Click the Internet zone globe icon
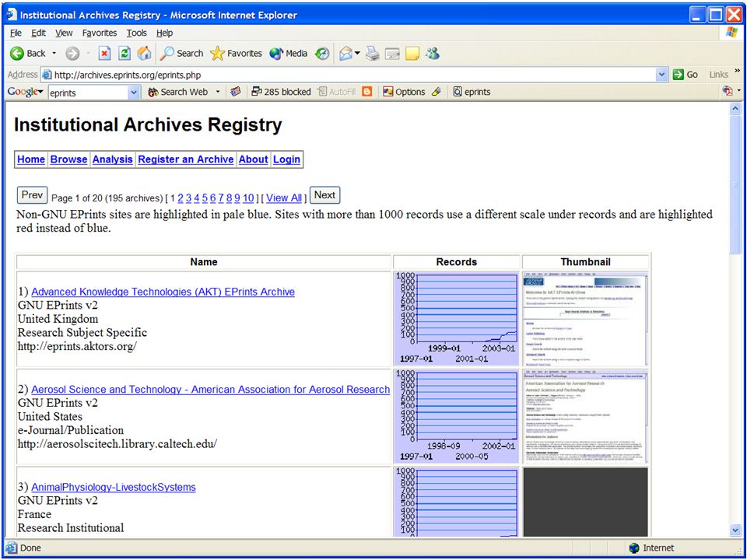 coord(633,548)
